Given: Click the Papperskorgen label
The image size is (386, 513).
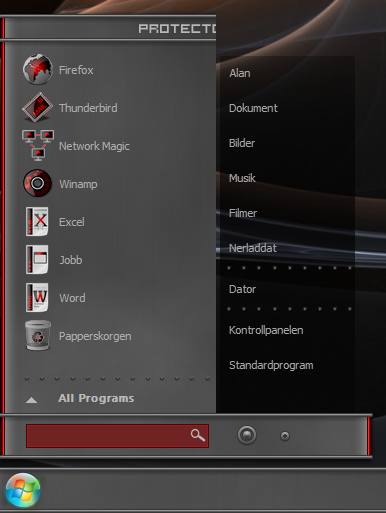Looking at the screenshot, I should pos(95,336).
